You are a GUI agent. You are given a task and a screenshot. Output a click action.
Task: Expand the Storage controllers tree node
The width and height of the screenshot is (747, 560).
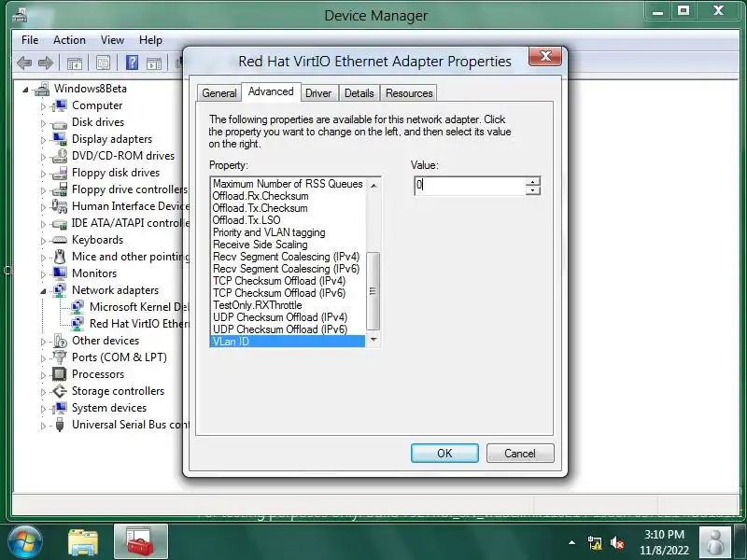tap(43, 392)
